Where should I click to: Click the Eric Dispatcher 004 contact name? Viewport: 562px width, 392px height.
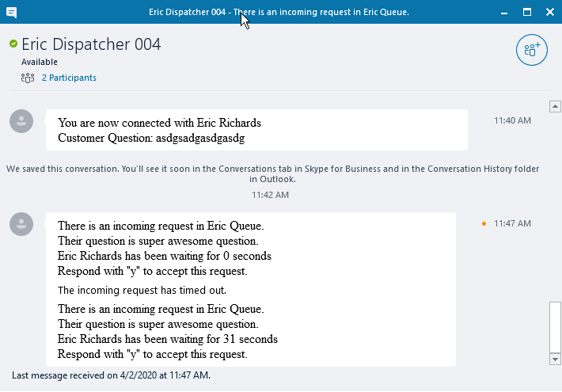click(x=91, y=44)
